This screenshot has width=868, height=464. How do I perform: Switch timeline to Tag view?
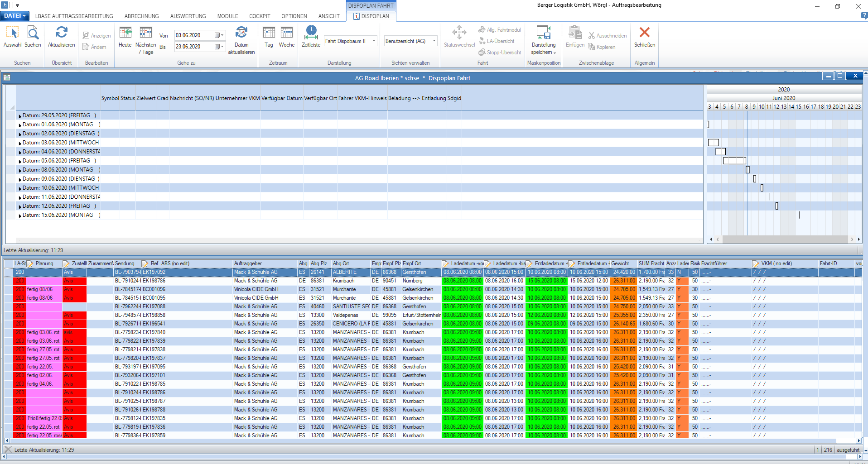(269, 33)
